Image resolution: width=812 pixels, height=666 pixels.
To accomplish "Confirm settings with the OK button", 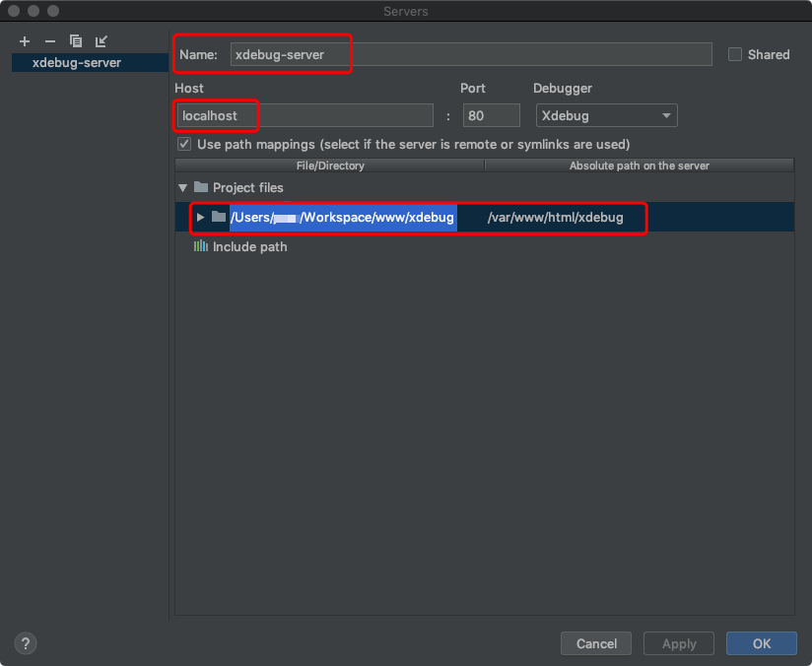I will [761, 643].
